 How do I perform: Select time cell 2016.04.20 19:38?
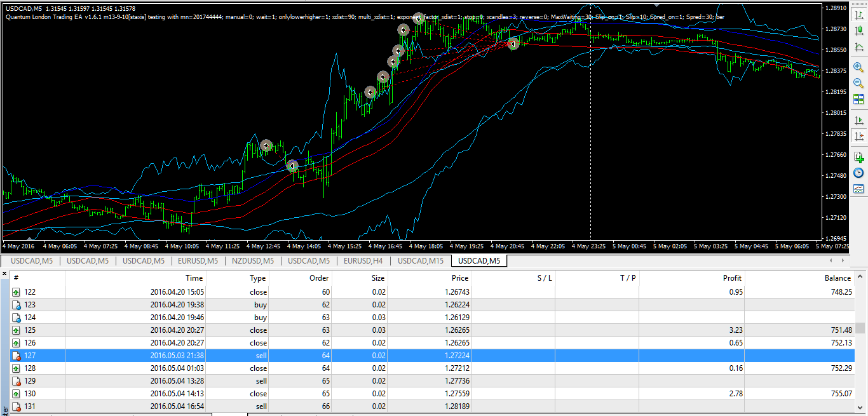[177, 305]
